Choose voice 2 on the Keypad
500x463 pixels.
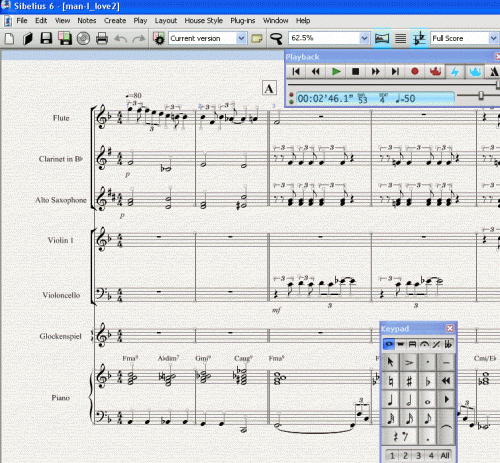405,455
